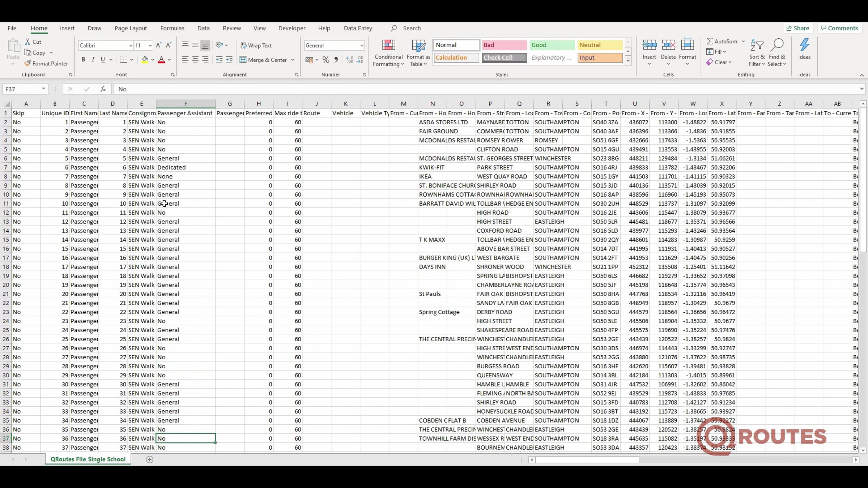Open Format as Table

pyautogui.click(x=418, y=53)
